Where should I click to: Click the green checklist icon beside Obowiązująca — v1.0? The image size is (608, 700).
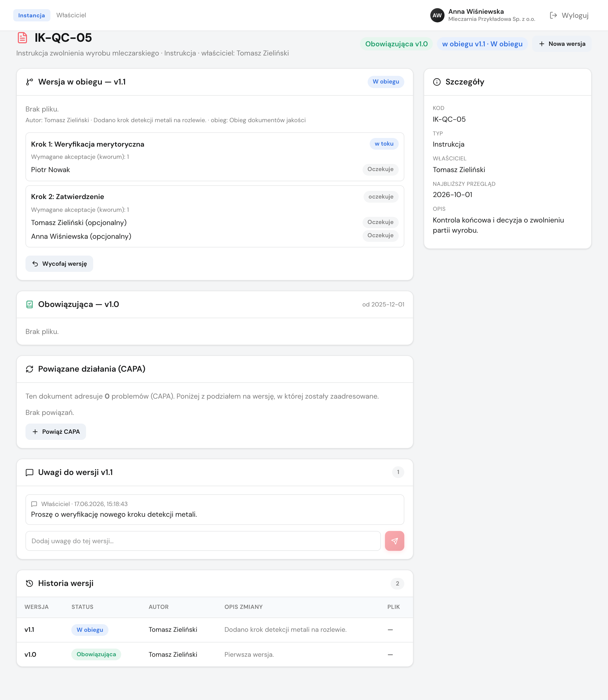30,304
